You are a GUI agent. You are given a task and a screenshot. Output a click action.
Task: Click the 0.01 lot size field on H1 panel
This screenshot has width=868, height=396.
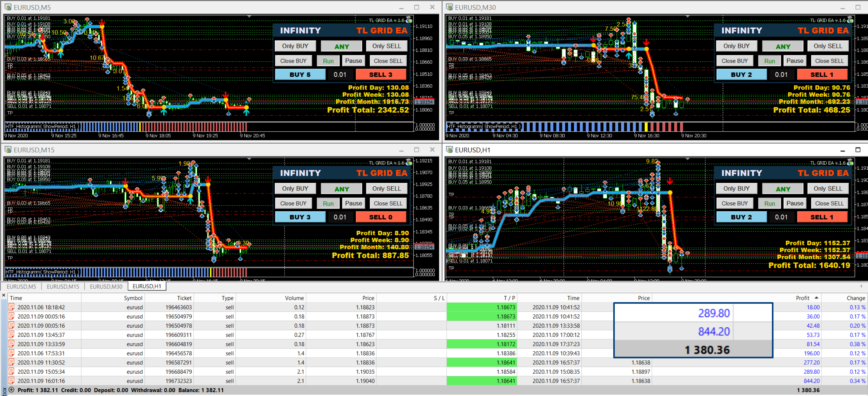(781, 217)
